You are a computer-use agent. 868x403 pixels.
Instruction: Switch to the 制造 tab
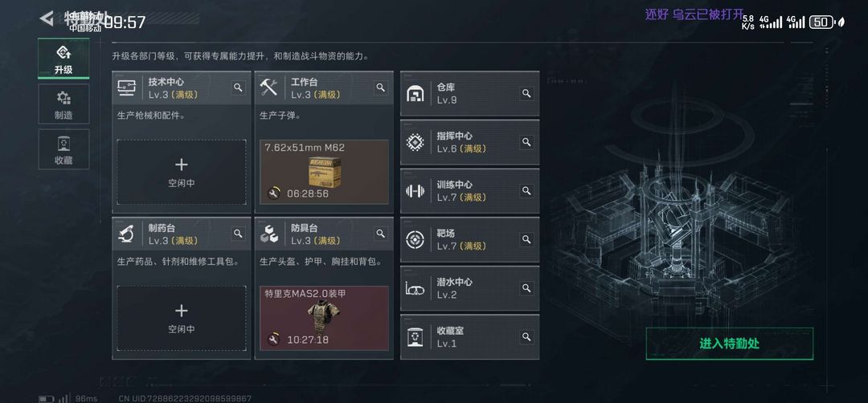tap(63, 104)
